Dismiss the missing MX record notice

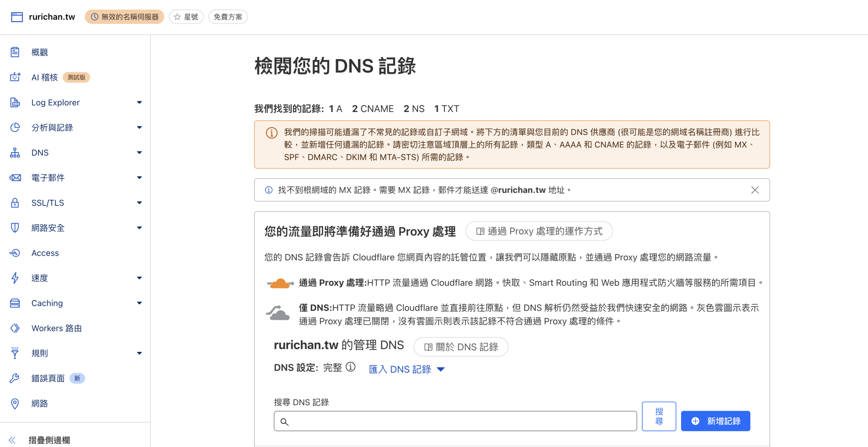coord(755,190)
